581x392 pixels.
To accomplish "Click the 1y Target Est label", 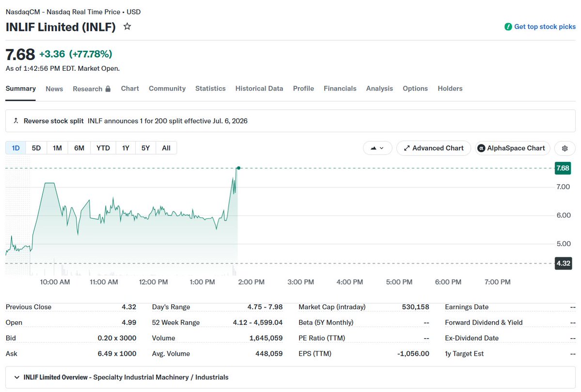I will [464, 353].
